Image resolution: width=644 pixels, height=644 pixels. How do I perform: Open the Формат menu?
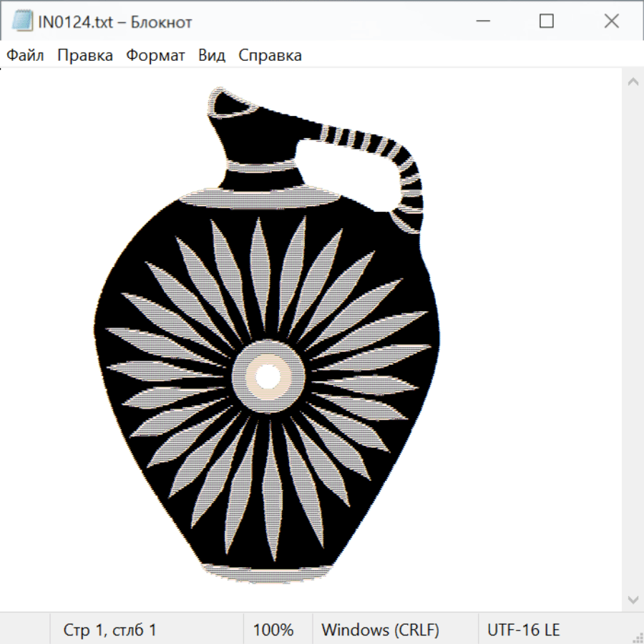tap(155, 56)
